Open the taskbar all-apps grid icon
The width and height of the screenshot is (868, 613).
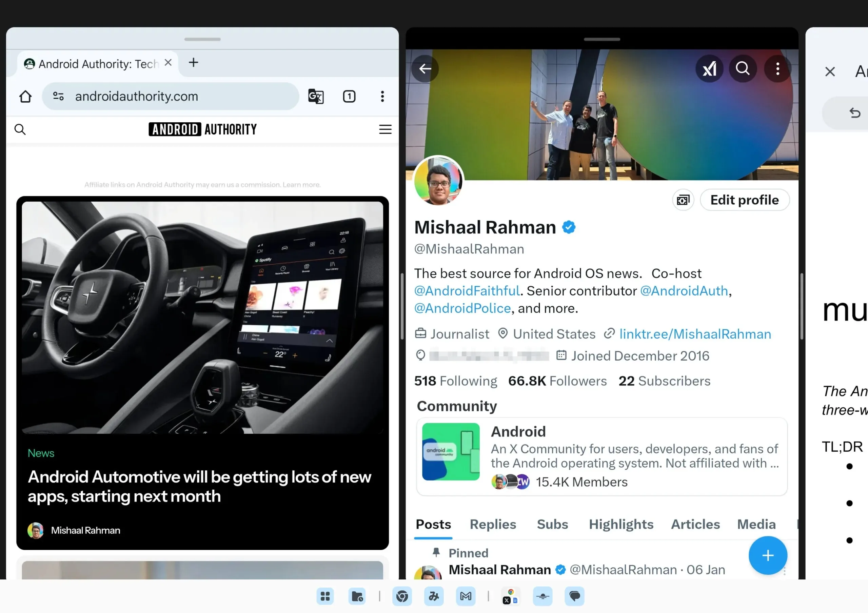[x=325, y=596]
